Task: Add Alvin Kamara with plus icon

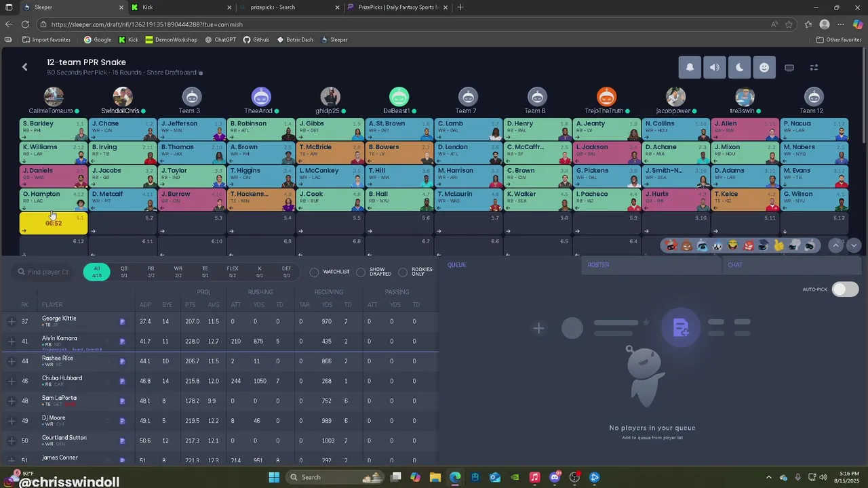Action: [x=12, y=342]
